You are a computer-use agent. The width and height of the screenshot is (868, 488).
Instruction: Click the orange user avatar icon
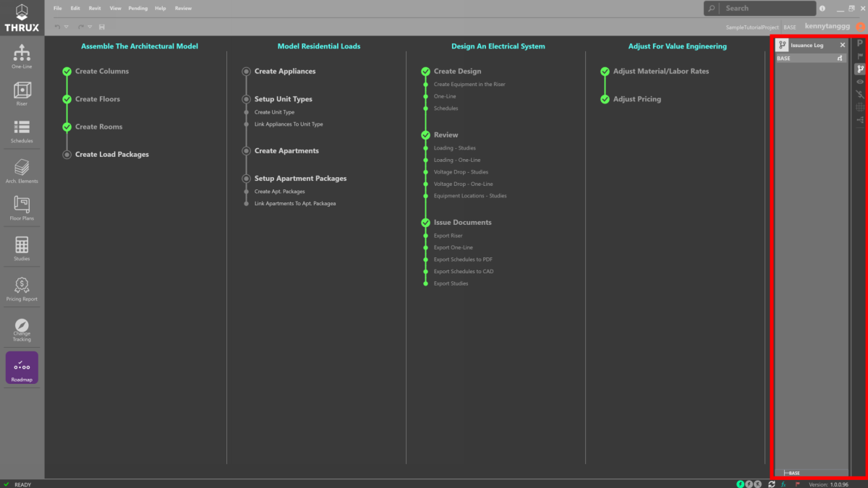tap(861, 27)
